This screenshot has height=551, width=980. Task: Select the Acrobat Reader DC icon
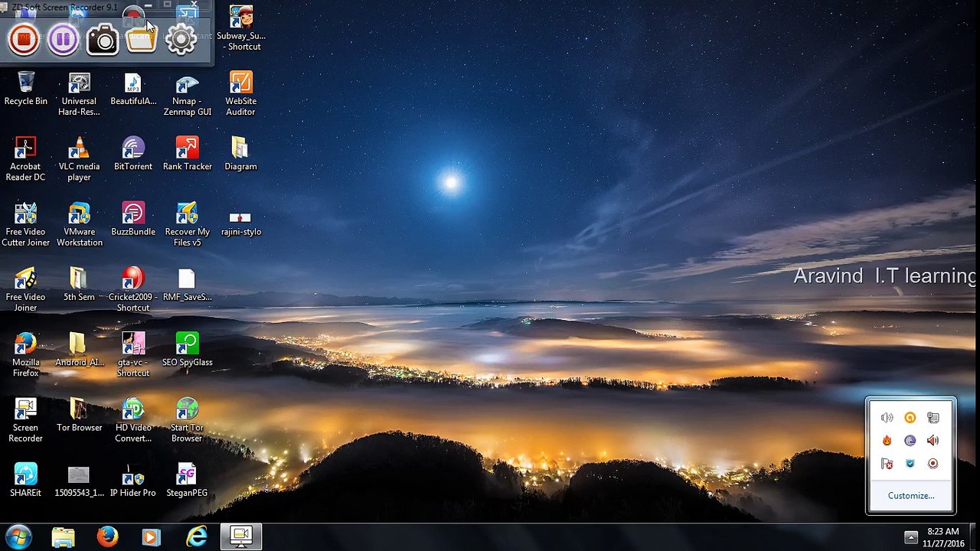25,160
